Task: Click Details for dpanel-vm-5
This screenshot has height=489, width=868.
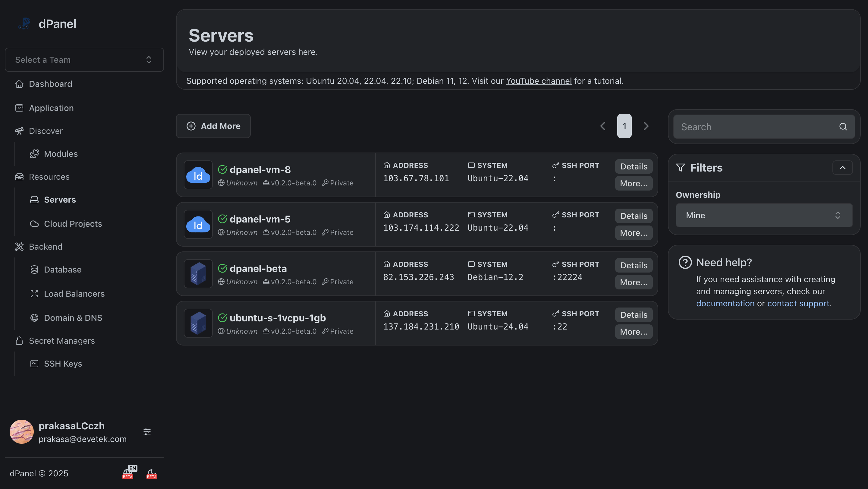Action: click(634, 216)
